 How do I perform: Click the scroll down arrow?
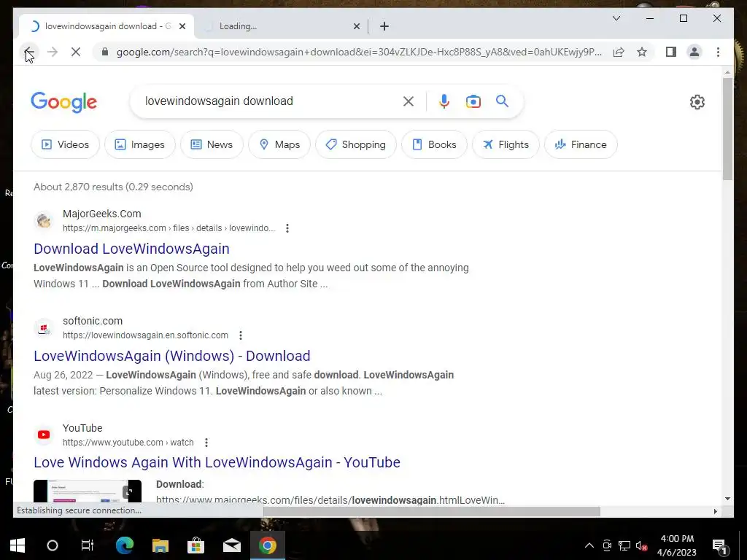coord(727,499)
